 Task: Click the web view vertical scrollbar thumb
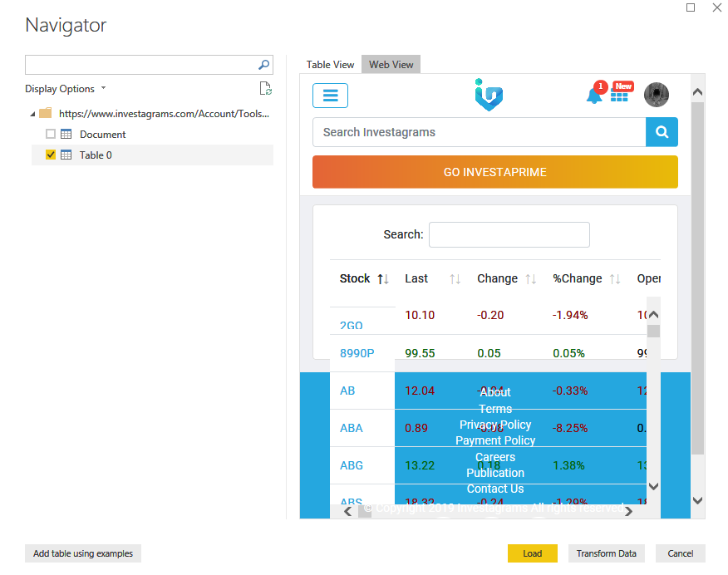click(697, 278)
